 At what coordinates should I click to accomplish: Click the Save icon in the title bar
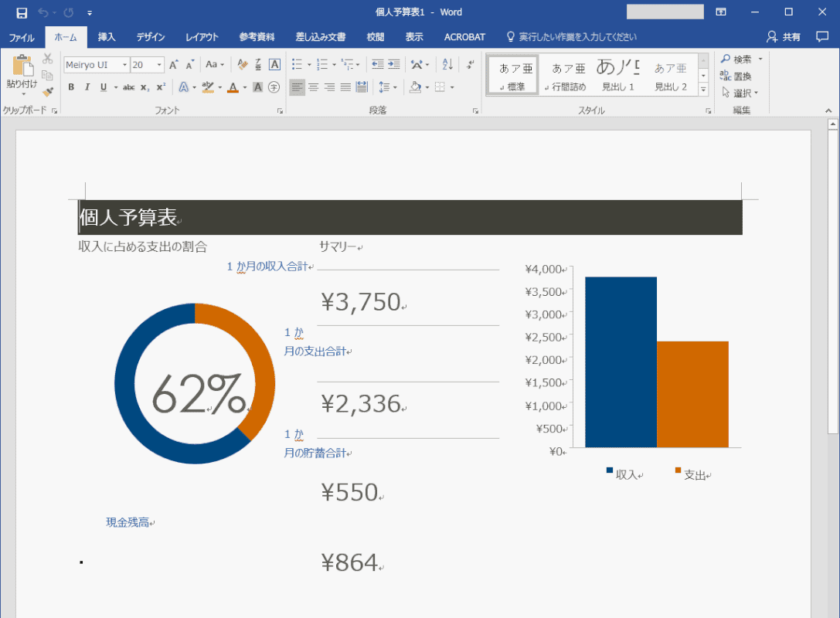click(x=22, y=12)
